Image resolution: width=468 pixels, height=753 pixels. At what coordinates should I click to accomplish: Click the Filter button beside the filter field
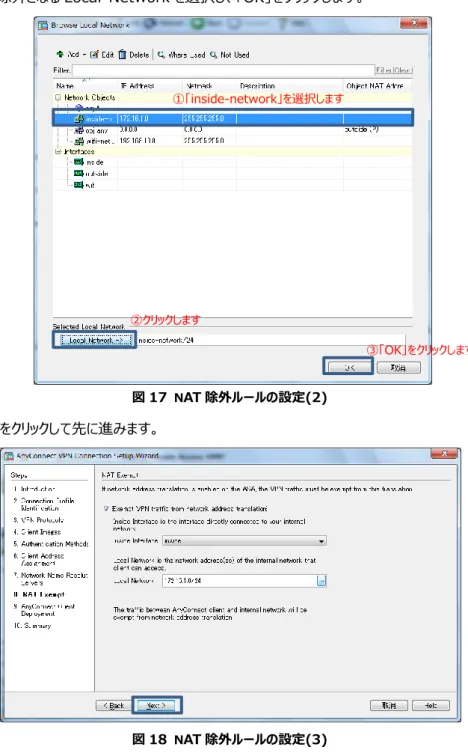coord(384,70)
